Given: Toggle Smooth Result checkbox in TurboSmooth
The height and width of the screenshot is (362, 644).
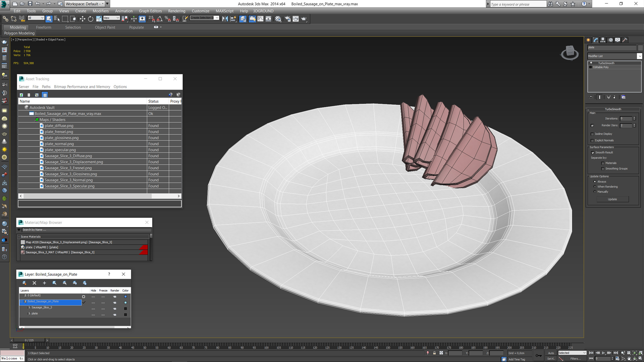Looking at the screenshot, I should tap(593, 153).
